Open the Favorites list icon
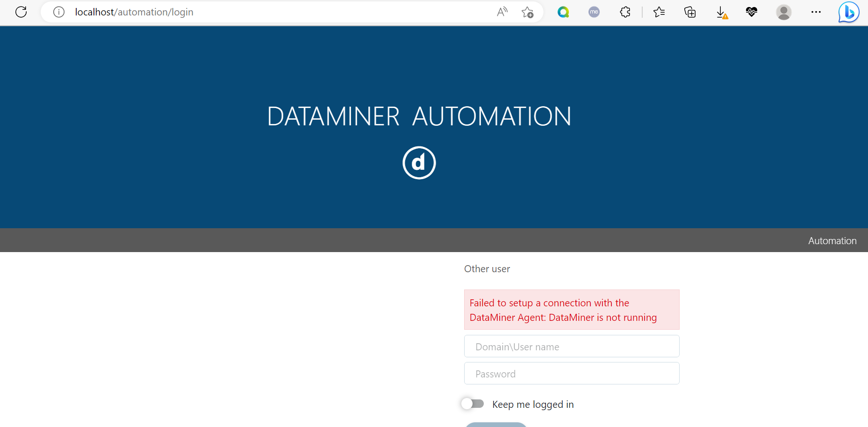This screenshot has height=427, width=868. [x=659, y=12]
